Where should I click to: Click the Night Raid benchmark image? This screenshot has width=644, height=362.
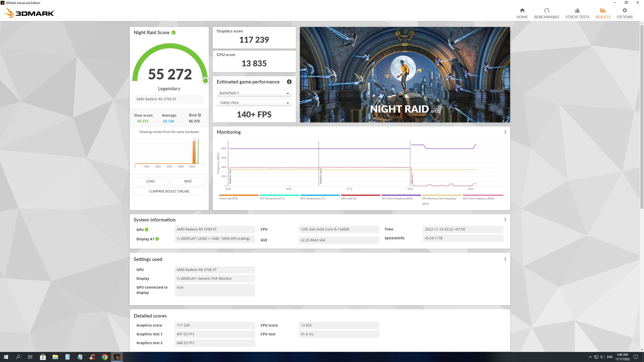pyautogui.click(x=405, y=75)
